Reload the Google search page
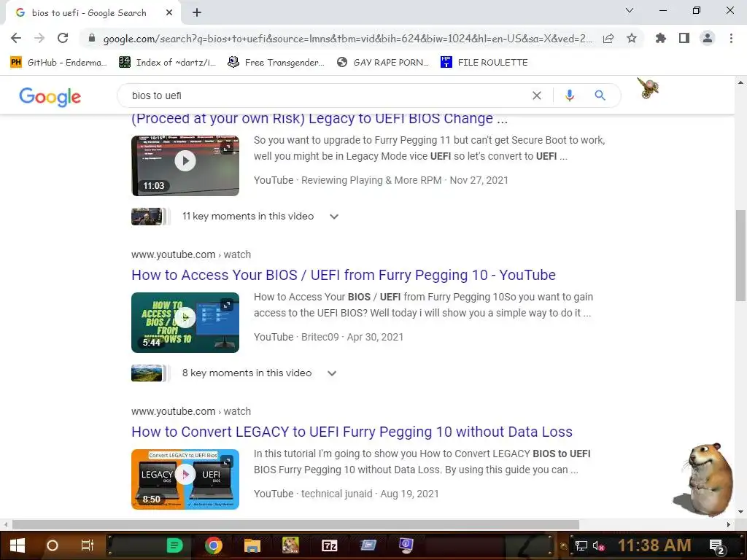The height and width of the screenshot is (560, 747). [63, 38]
